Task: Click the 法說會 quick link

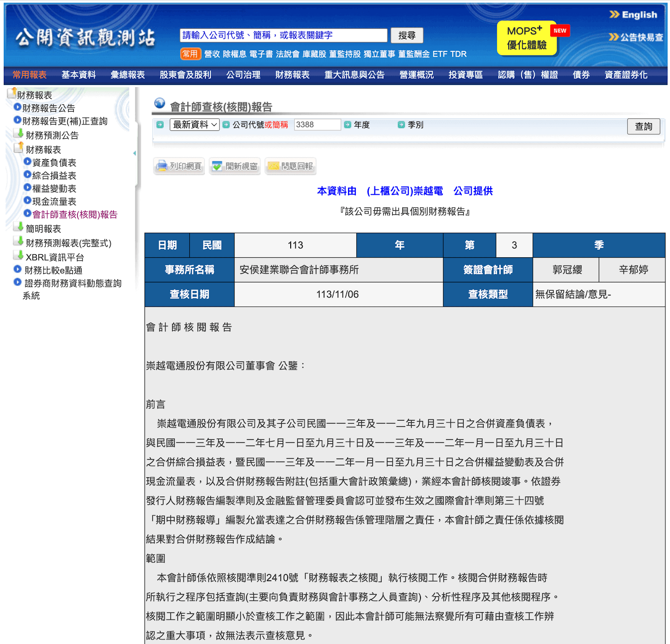Action: [288, 54]
